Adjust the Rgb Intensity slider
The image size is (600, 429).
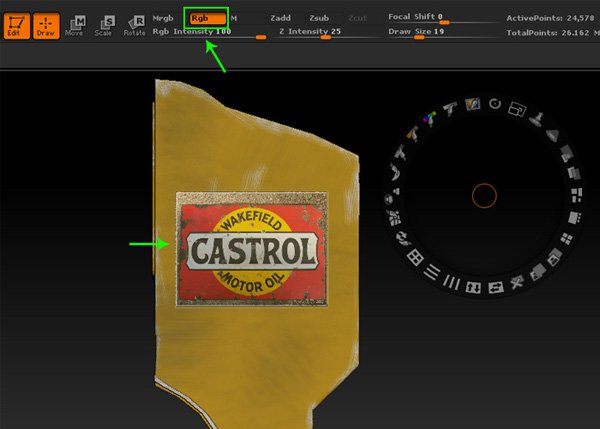[209, 33]
